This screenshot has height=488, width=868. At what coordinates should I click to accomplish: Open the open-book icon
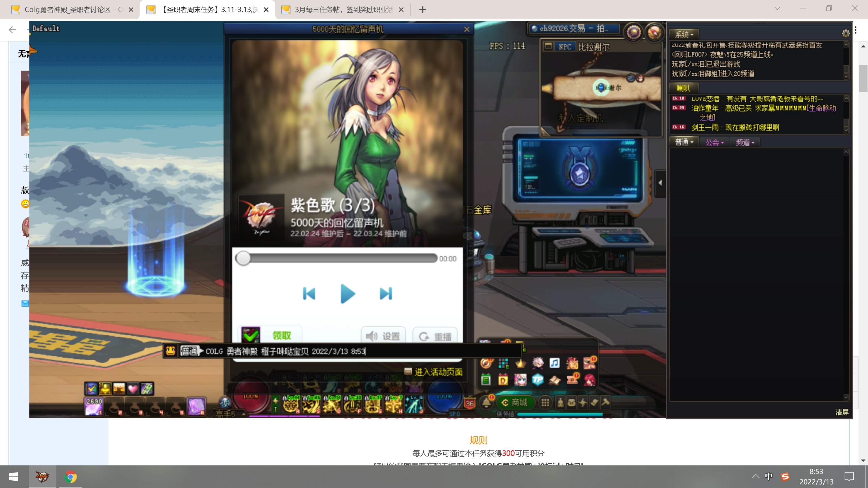[555, 380]
